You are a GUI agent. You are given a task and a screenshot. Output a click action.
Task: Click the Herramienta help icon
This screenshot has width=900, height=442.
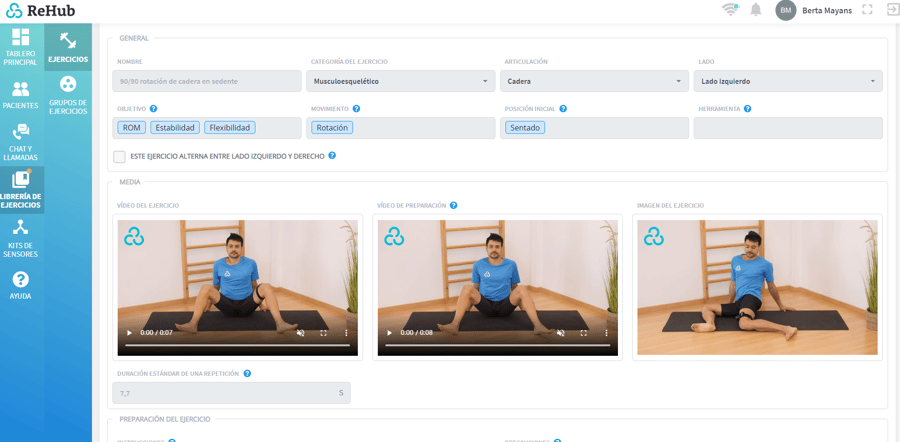747,108
